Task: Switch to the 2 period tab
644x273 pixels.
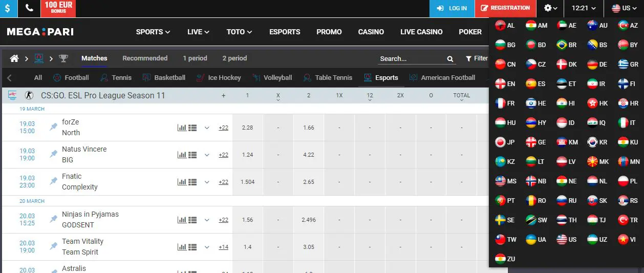Action: pyautogui.click(x=234, y=58)
